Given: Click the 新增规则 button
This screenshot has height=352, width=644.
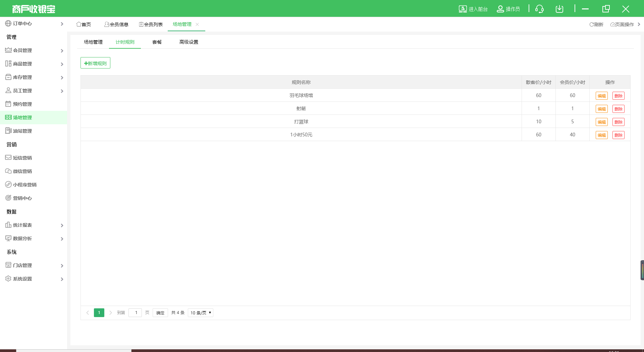Looking at the screenshot, I should 95,63.
